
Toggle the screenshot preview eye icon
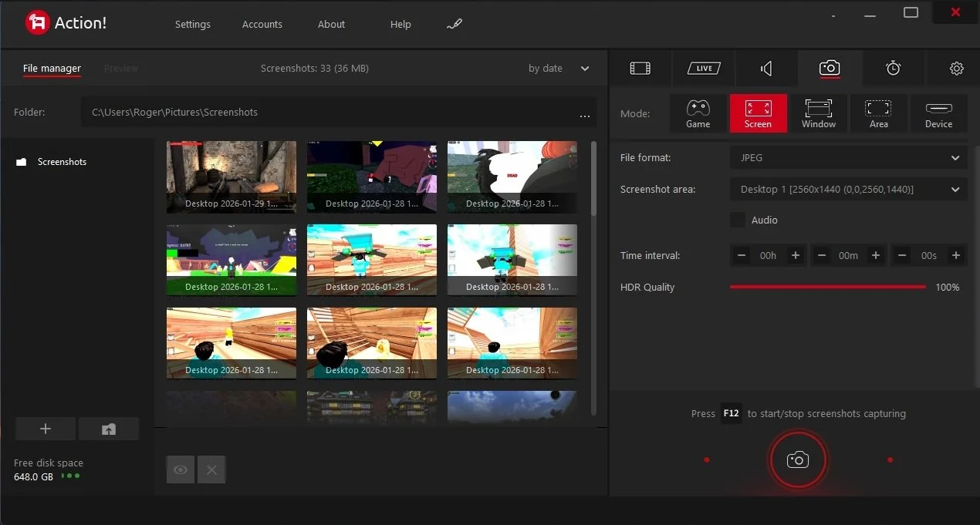pos(180,469)
